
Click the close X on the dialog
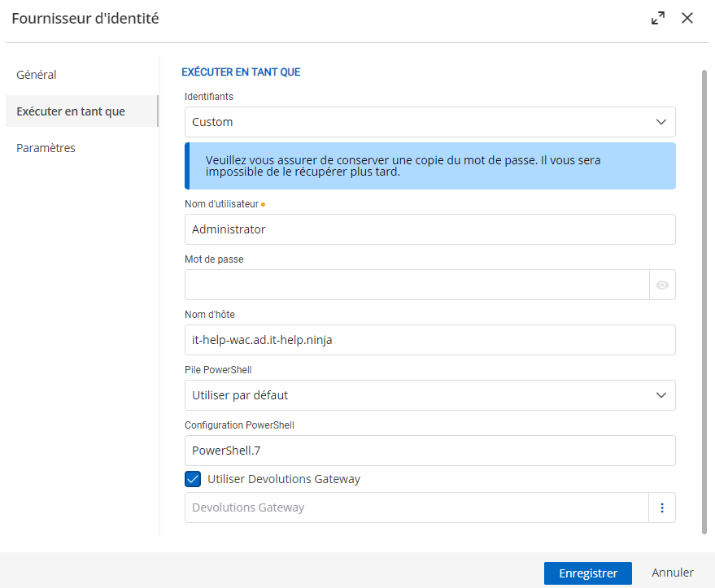tap(687, 18)
